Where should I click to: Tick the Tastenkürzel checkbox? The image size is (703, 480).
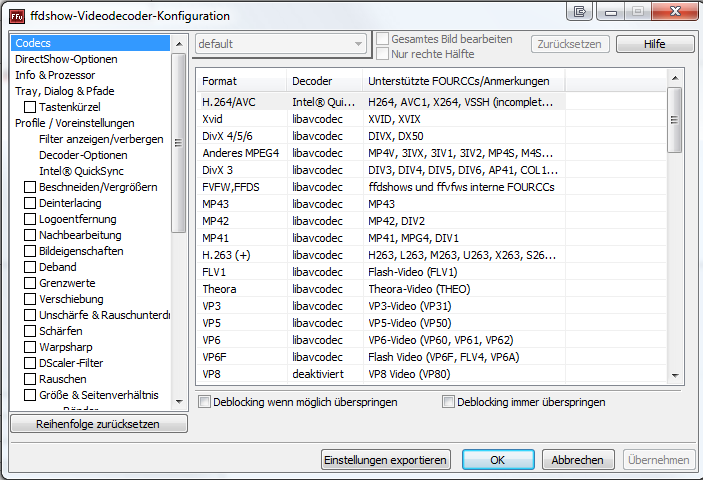(30, 107)
